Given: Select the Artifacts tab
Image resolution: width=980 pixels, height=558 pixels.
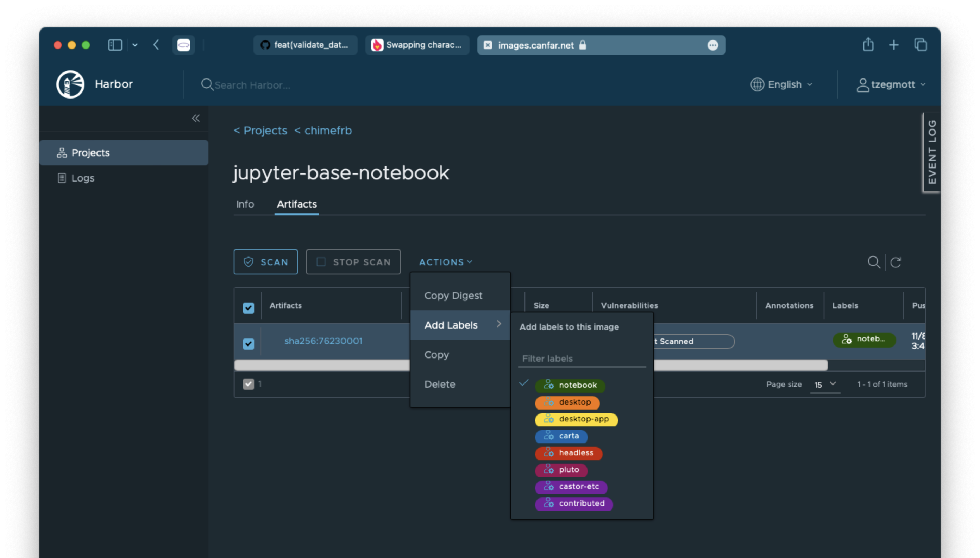Looking at the screenshot, I should [x=297, y=204].
